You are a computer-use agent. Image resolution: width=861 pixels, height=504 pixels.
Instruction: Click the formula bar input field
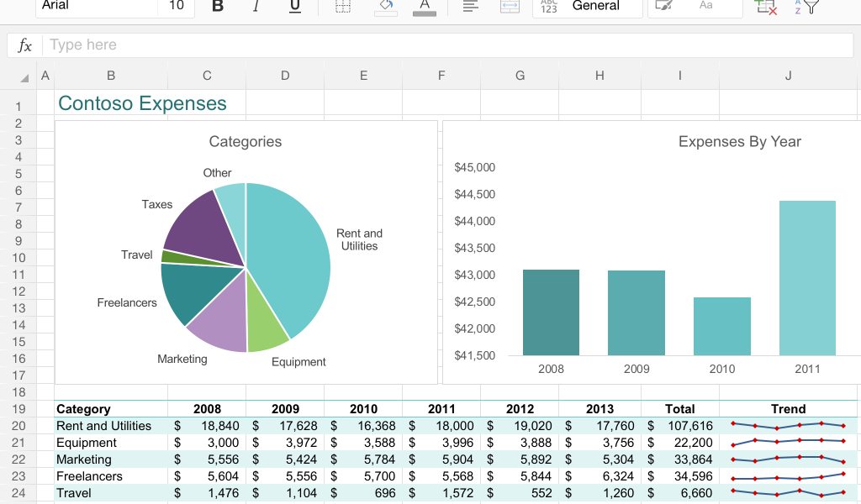click(x=446, y=45)
